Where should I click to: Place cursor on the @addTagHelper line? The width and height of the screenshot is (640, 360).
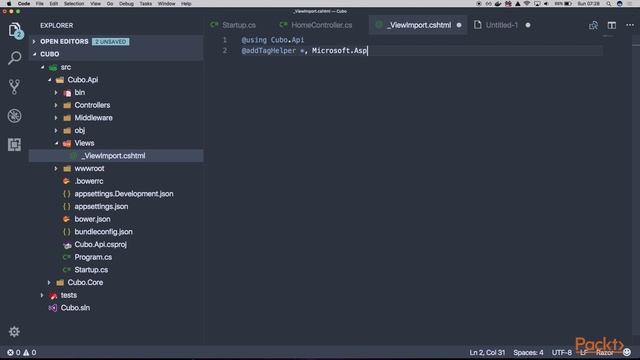click(304, 51)
